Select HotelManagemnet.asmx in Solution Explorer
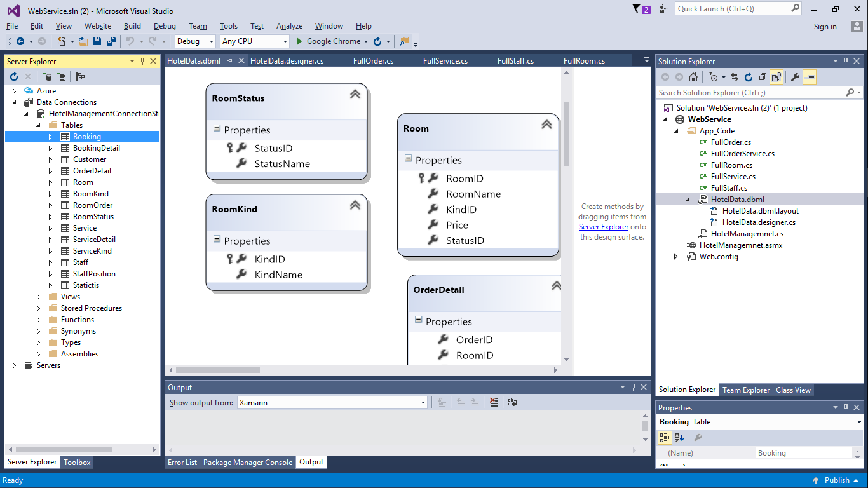The width and height of the screenshot is (868, 488). 740,245
